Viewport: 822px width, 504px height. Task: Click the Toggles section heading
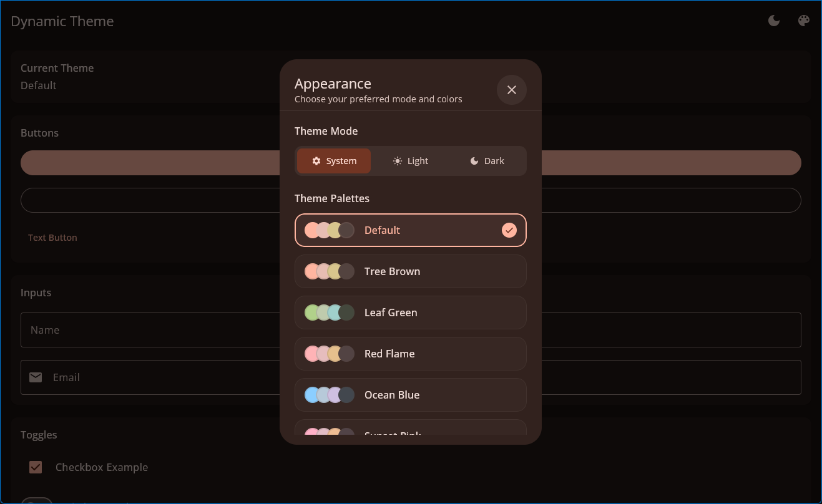coord(39,435)
